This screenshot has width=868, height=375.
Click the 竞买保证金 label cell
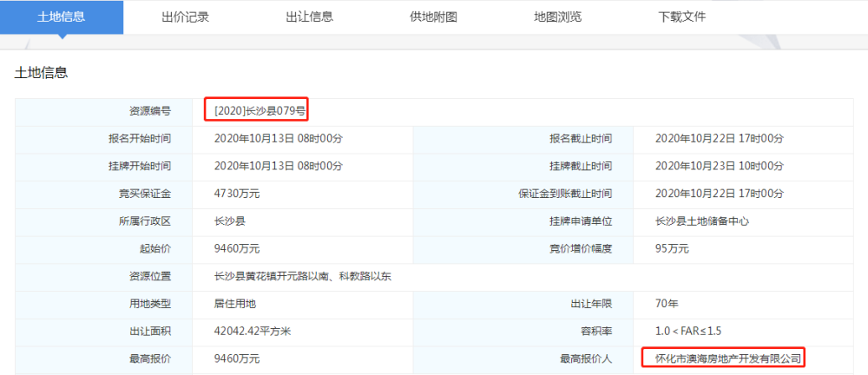103,195
